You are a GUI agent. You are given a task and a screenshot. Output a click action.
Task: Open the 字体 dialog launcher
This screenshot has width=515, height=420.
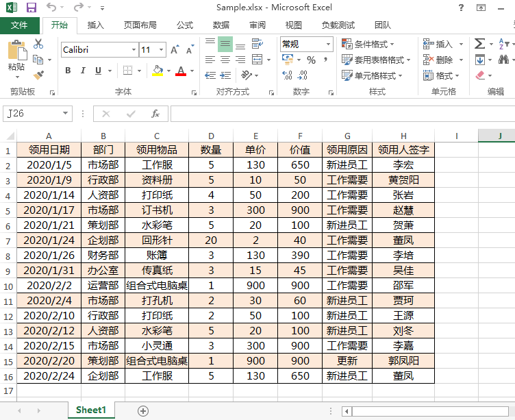tap(194, 92)
